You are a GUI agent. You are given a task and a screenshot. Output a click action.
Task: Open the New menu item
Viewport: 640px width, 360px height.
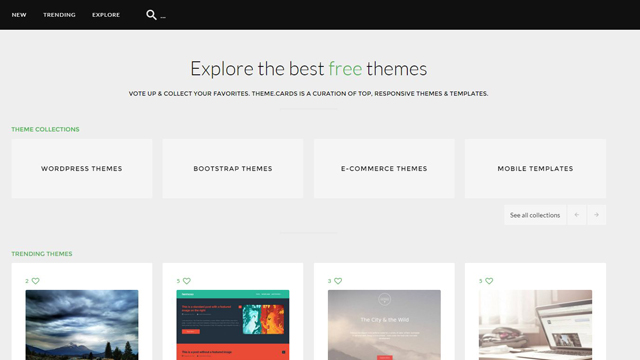point(19,15)
